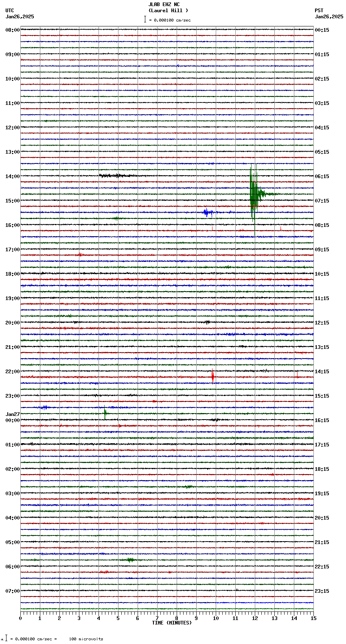346x644 pixels.
Task: Click the green burst on the 05:45 trace
Action: pyautogui.click(x=130, y=560)
